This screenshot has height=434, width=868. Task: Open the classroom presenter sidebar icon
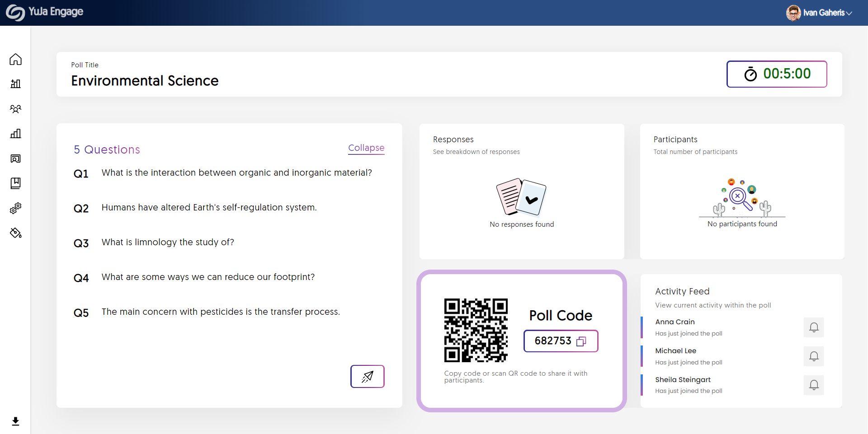15,159
